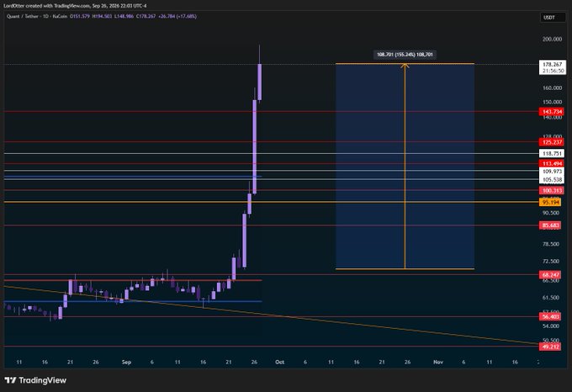The height and width of the screenshot is (392, 572).
Task: Click the 72.500 price scale label
Action: click(x=551, y=262)
